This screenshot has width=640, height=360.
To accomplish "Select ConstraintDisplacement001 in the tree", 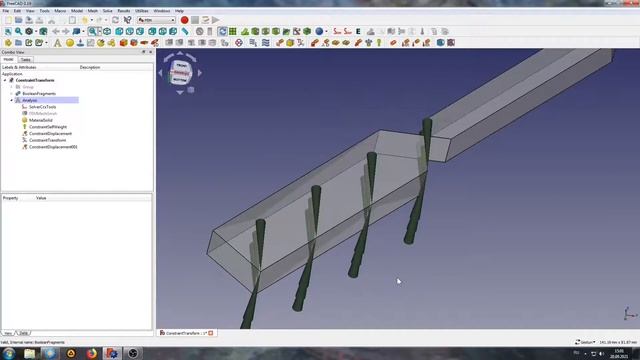I will pyautogui.click(x=53, y=147).
